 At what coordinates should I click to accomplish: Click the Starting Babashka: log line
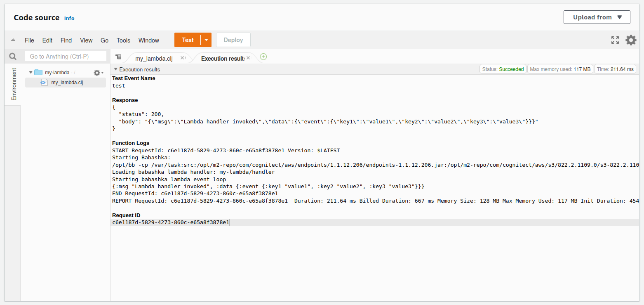[x=141, y=158]
